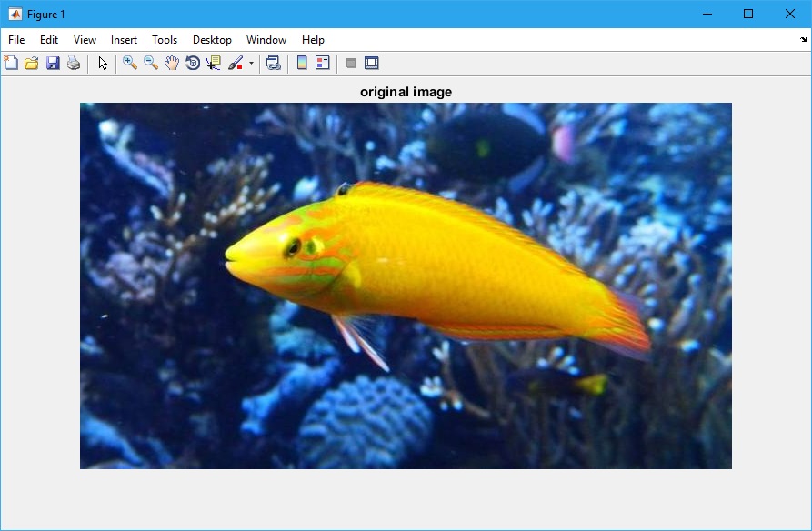Select the Zoom In magnifier tool
This screenshot has width=812, height=531.
(x=130, y=63)
